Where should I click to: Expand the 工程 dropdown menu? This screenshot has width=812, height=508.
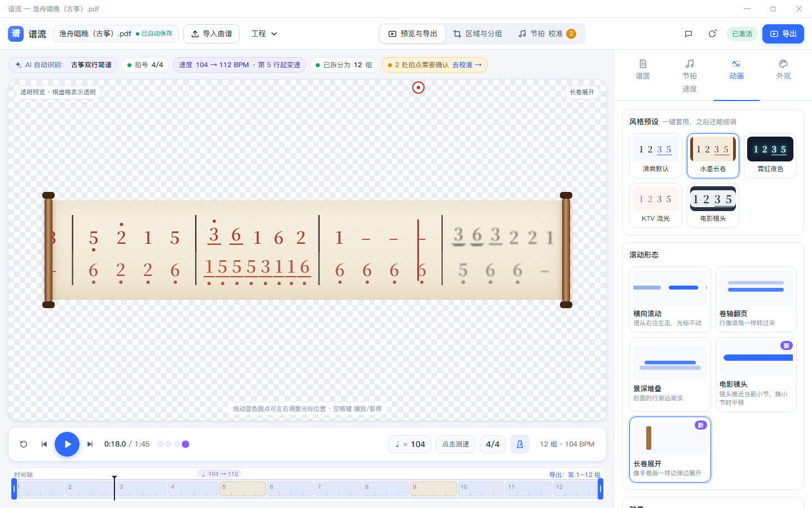[264, 34]
